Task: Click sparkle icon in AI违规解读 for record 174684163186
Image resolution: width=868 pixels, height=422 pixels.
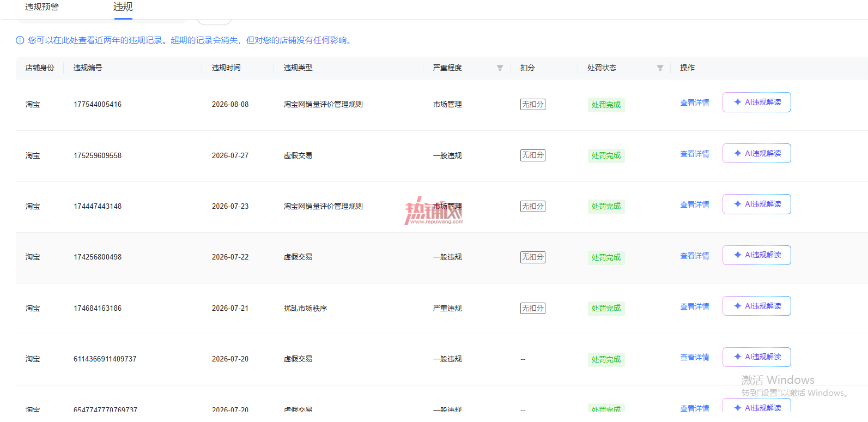Action: (738, 306)
